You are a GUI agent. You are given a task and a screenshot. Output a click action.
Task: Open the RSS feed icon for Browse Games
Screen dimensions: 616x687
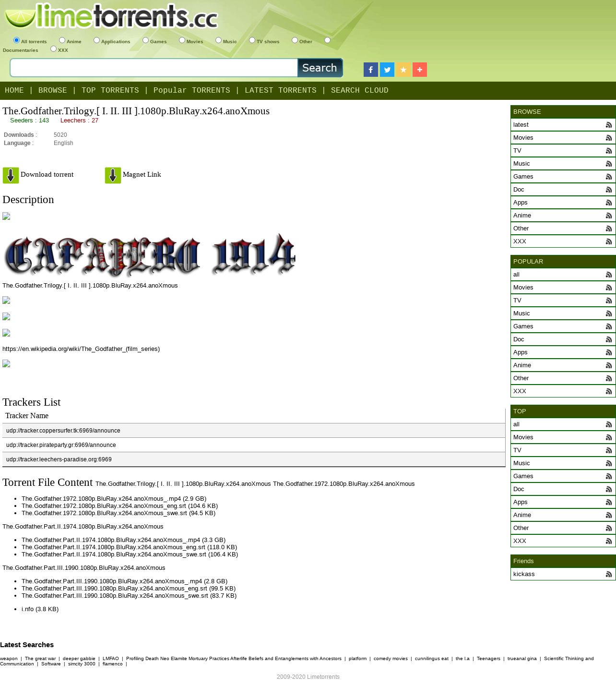point(609,177)
